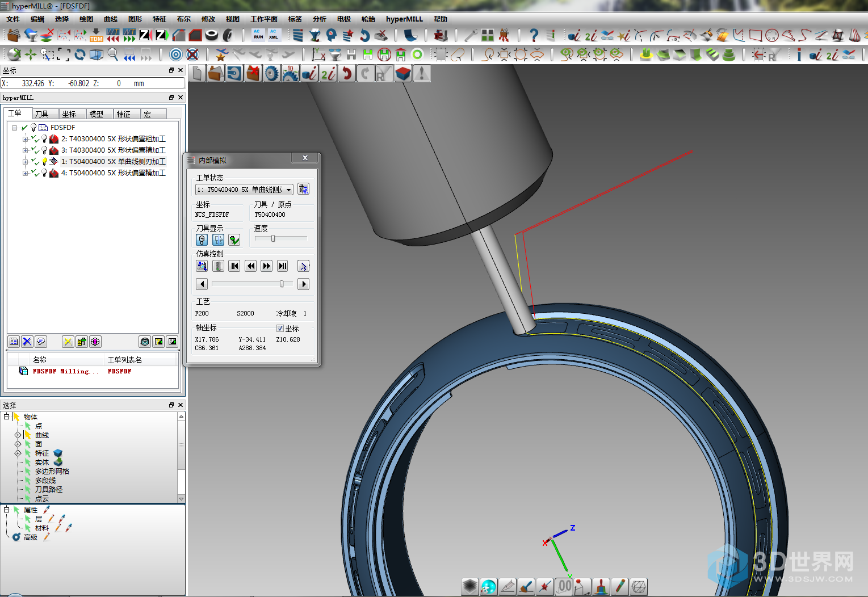Screen dimensions: 868x597
Task: Click the job settings icon beside job dropdown
Action: [x=304, y=189]
